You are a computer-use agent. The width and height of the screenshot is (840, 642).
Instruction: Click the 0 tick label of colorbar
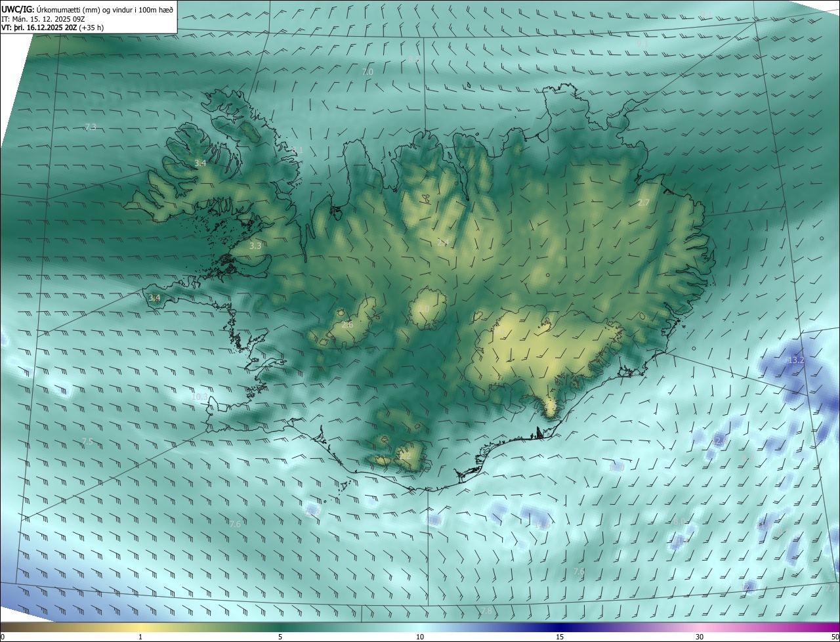click(3, 637)
